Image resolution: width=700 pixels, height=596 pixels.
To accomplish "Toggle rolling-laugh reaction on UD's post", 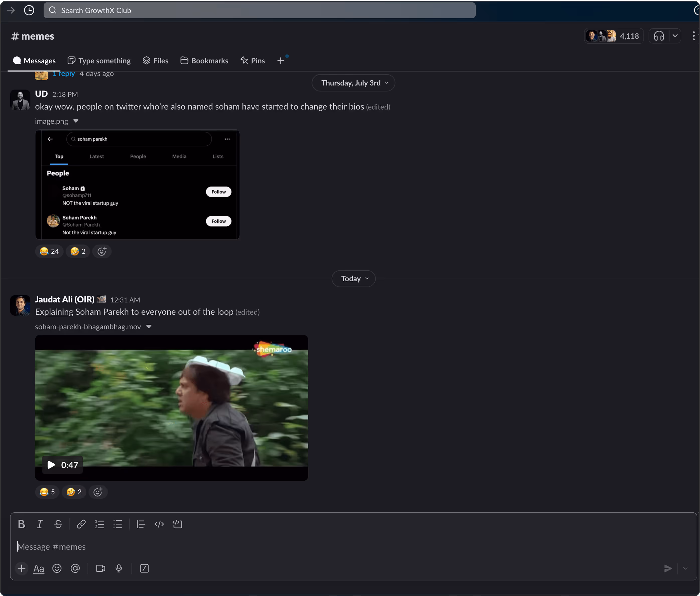I will pos(78,251).
